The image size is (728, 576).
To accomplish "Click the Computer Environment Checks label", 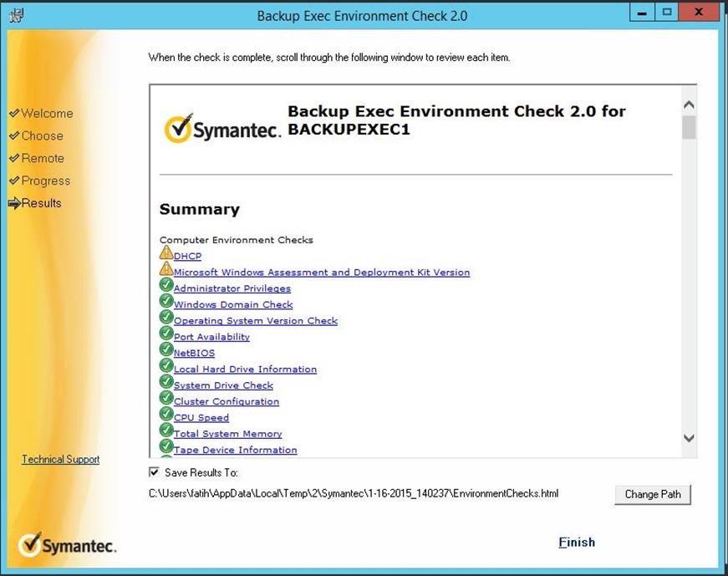I will 237,240.
